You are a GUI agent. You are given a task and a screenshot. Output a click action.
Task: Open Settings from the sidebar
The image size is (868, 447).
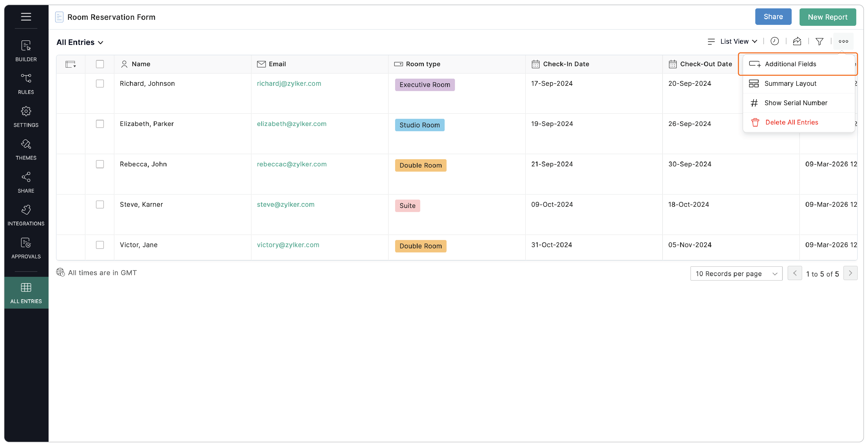pos(26,116)
